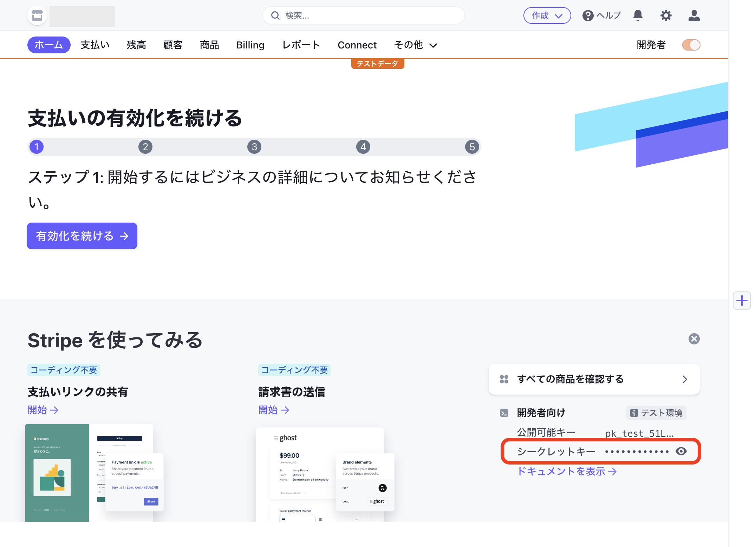Click the テスト環境 info badge

[656, 413]
